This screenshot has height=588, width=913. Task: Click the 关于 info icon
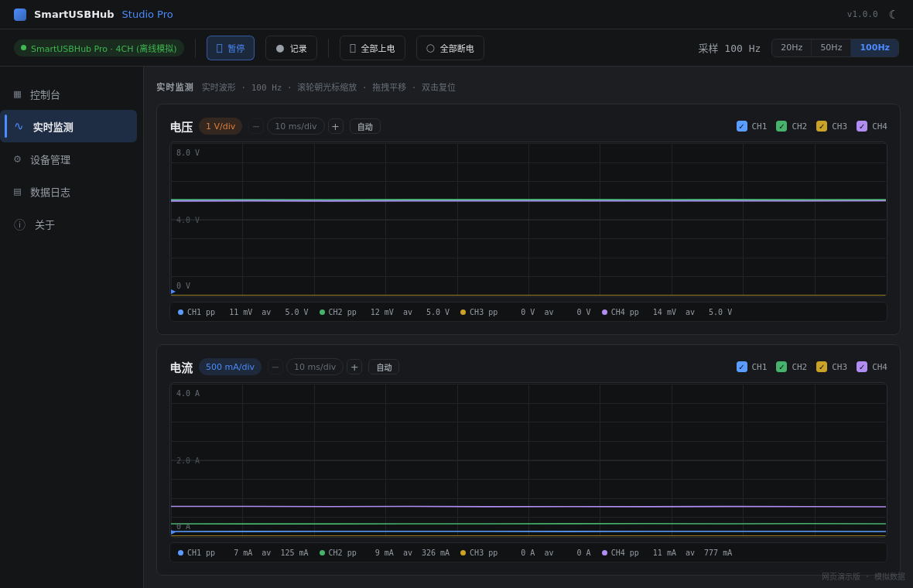coord(20,224)
